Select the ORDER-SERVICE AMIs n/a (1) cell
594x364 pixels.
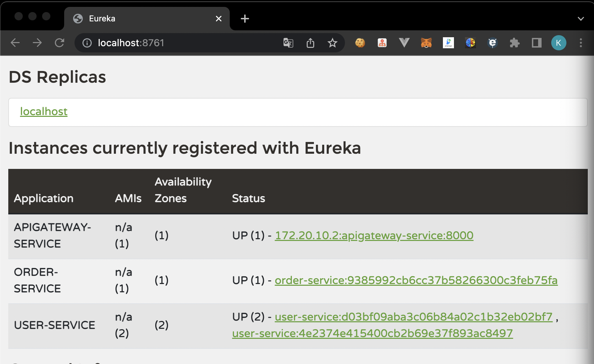123,280
